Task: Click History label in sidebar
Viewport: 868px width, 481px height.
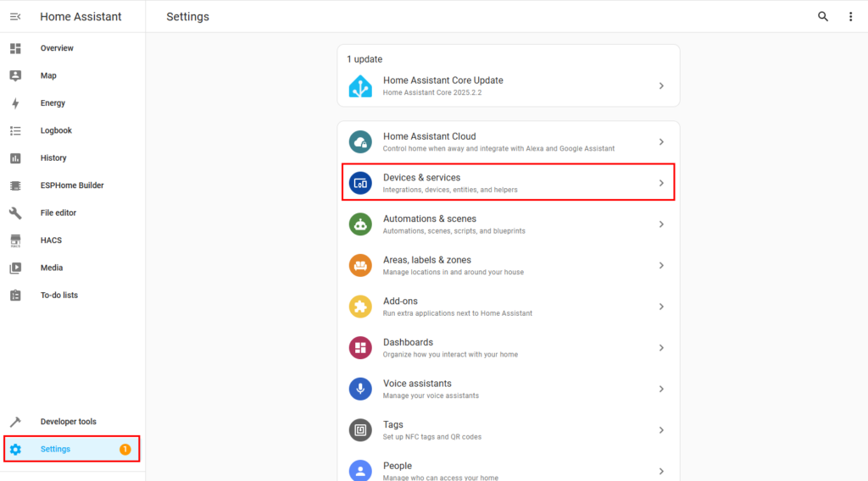Action: [x=53, y=158]
